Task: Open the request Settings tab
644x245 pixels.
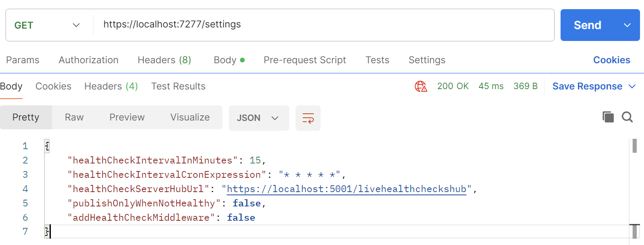Action: coord(427,60)
